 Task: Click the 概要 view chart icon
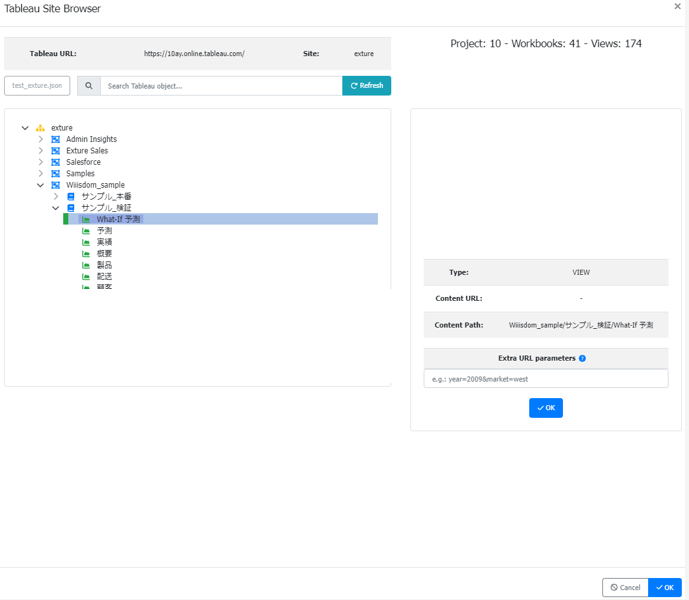coord(86,254)
